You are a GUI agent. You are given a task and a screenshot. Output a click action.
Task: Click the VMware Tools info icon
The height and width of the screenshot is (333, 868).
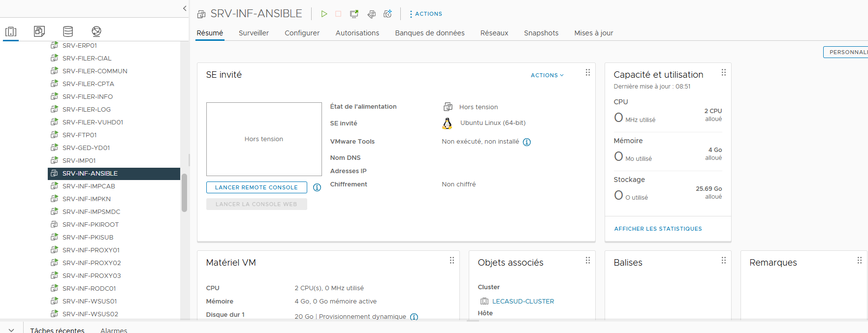527,142
